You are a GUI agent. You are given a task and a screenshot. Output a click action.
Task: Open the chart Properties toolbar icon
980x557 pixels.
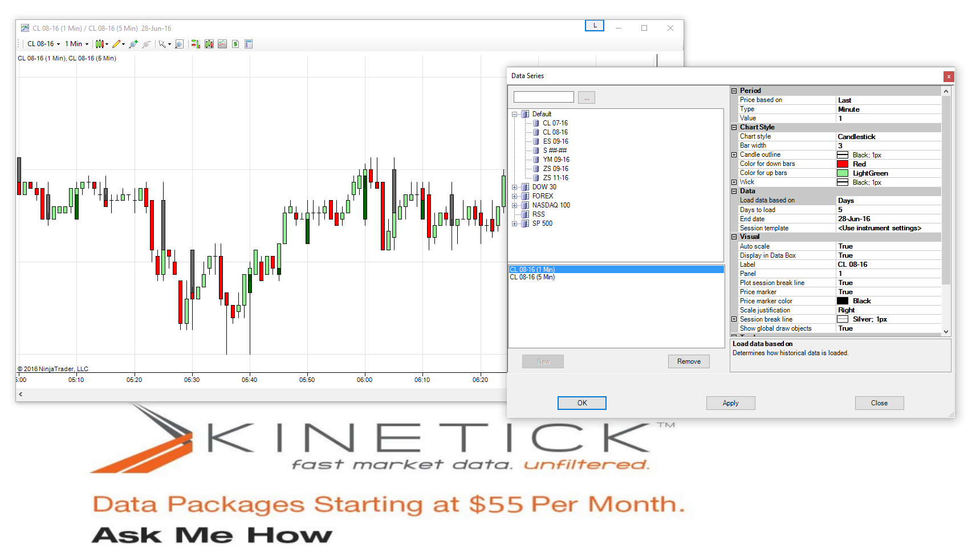(x=249, y=44)
